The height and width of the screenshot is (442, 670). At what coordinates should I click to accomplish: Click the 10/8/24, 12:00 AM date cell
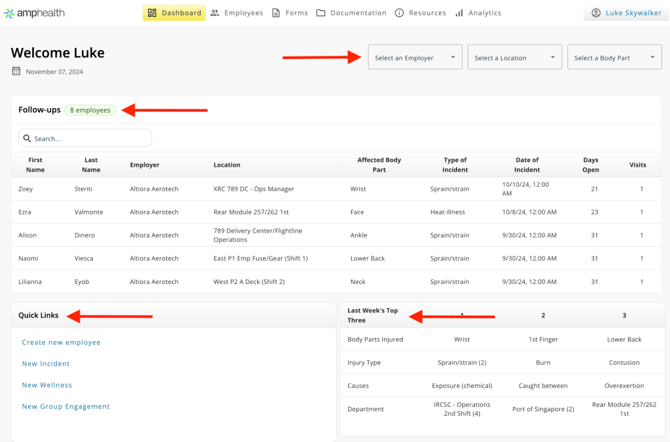coord(529,212)
